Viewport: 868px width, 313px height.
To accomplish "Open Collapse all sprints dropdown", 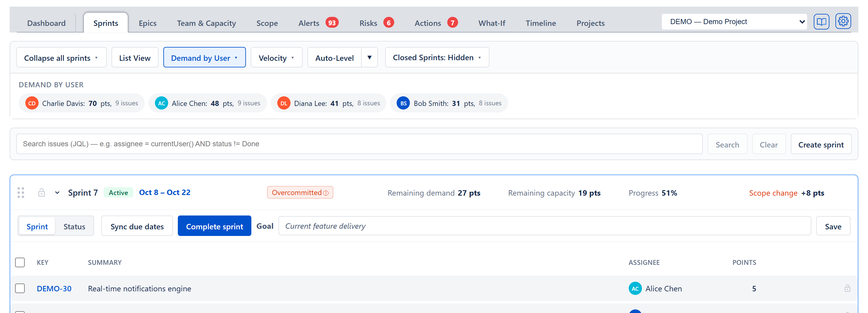I will coord(61,57).
